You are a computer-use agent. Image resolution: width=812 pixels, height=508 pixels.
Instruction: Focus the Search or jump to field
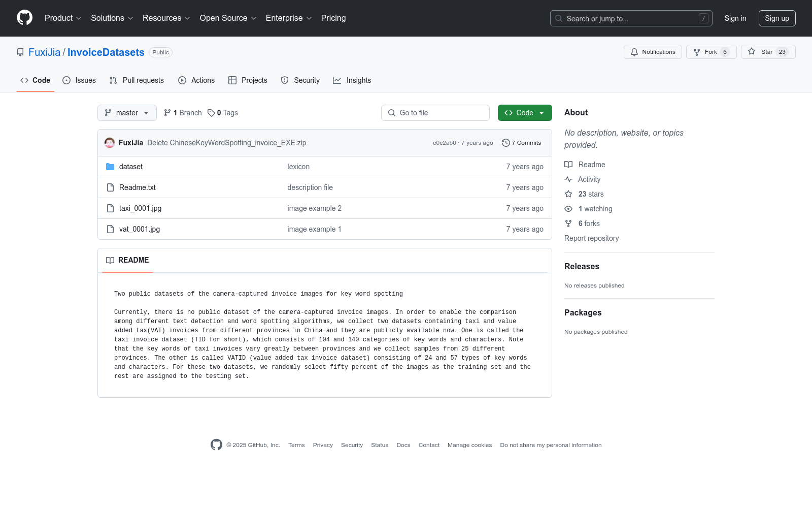[x=631, y=18]
